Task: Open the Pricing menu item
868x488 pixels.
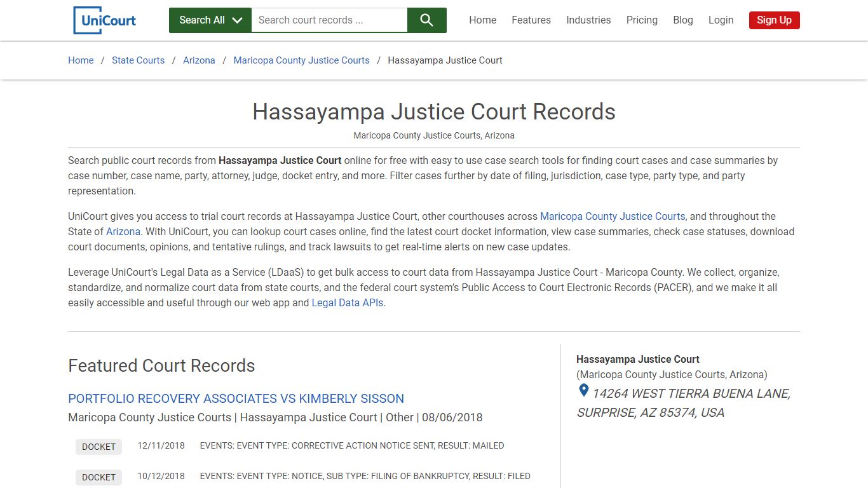Action: pos(642,20)
